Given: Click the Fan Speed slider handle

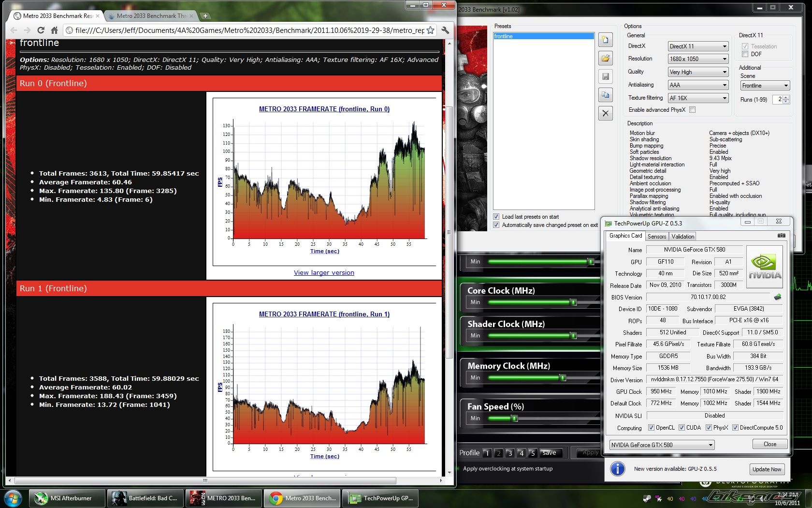Looking at the screenshot, I should pyautogui.click(x=515, y=418).
